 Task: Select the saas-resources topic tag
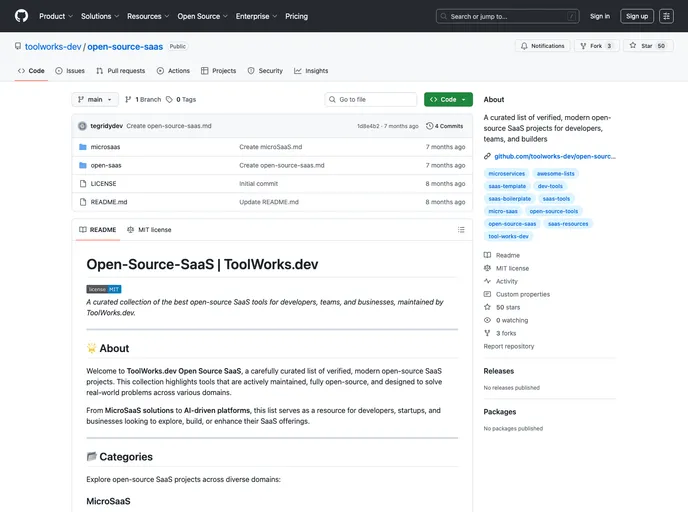(x=568, y=224)
